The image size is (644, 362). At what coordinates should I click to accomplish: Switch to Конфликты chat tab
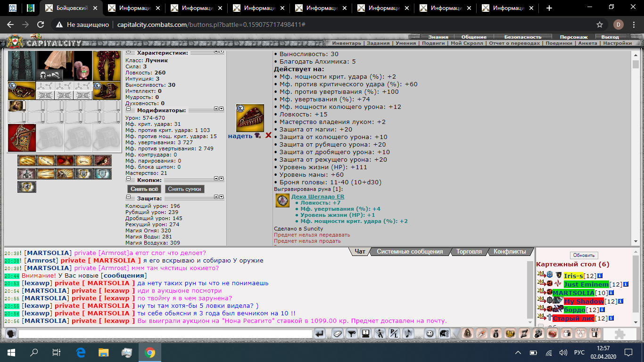click(x=510, y=252)
